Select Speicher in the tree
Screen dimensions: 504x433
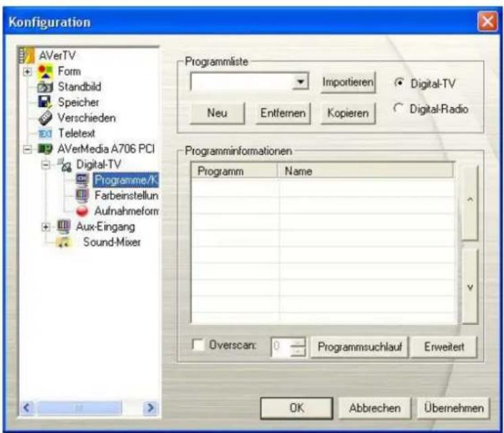tap(78, 102)
